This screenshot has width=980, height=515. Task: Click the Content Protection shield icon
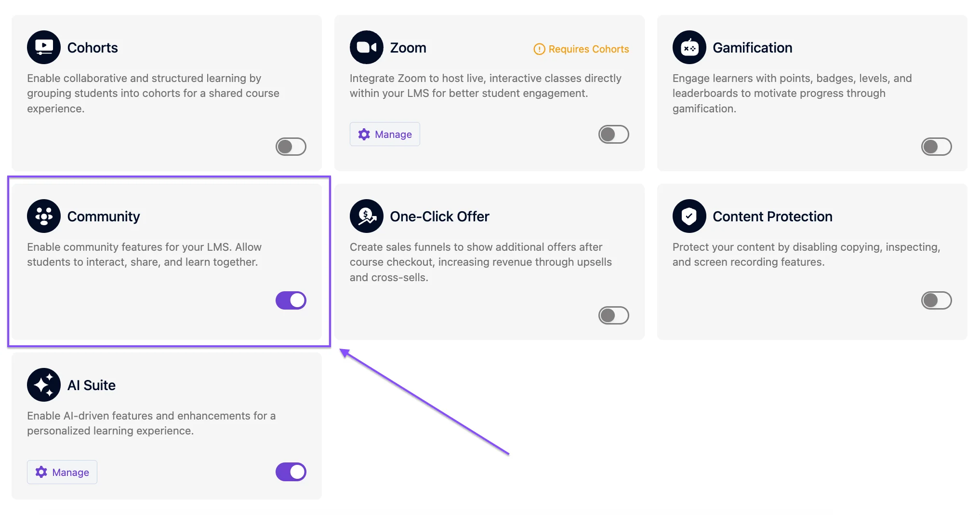point(689,216)
